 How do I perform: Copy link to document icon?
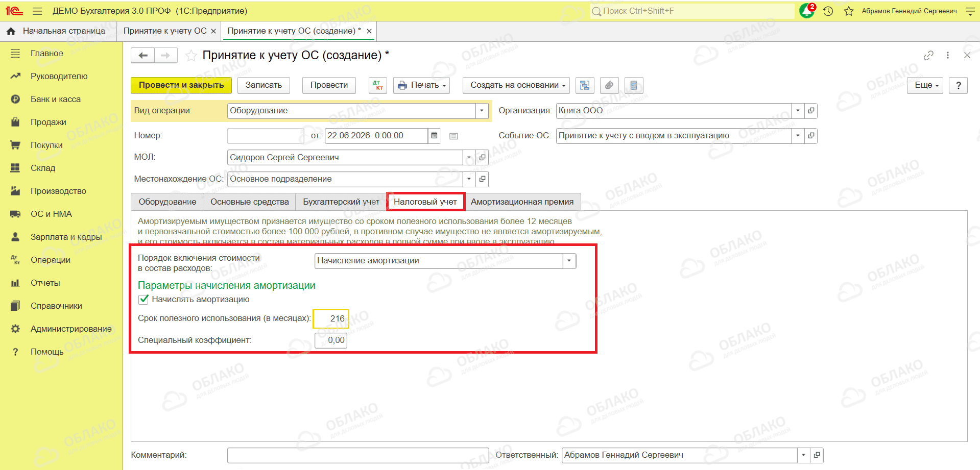pos(928,55)
